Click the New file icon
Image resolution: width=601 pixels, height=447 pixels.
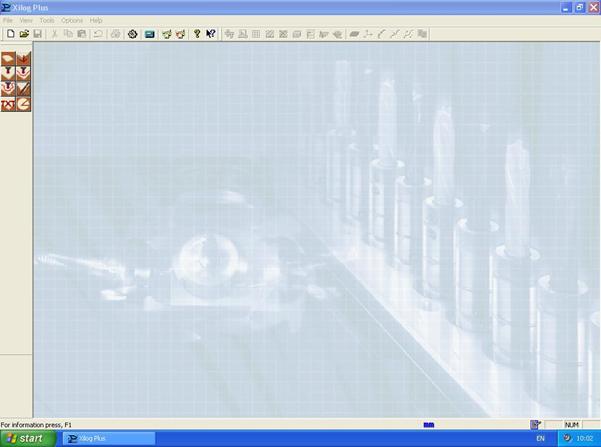tap(10, 34)
